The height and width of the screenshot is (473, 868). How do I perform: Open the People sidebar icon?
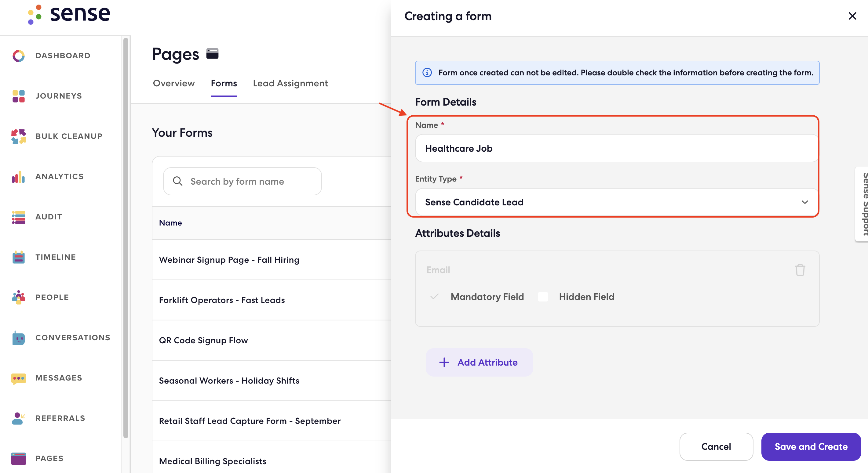click(19, 297)
